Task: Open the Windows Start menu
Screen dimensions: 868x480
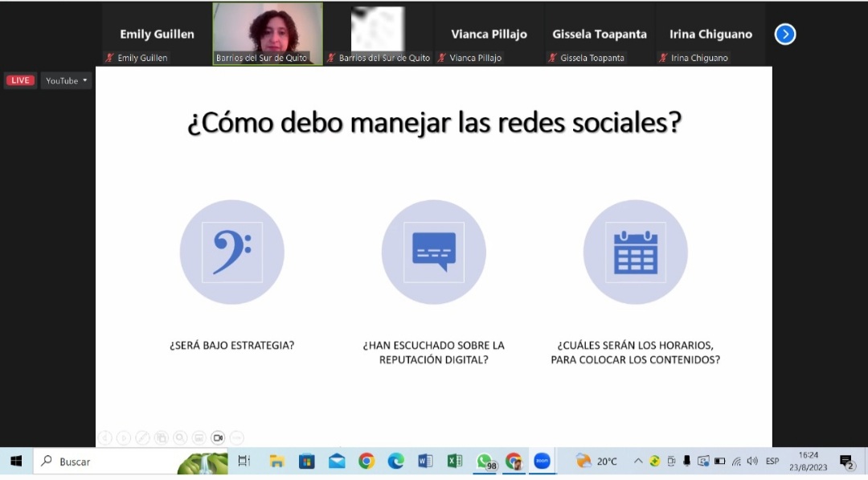Action: pos(15,461)
